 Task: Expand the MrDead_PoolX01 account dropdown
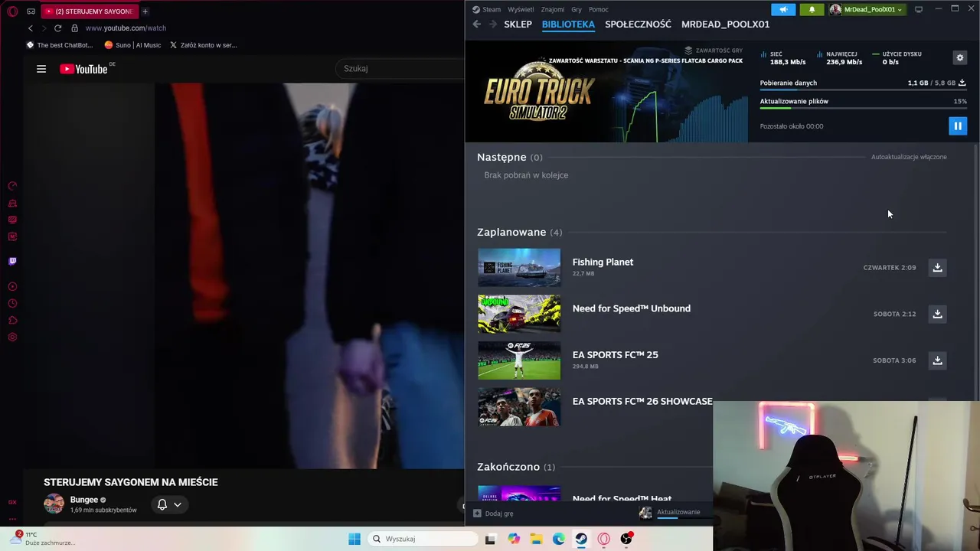[867, 9]
